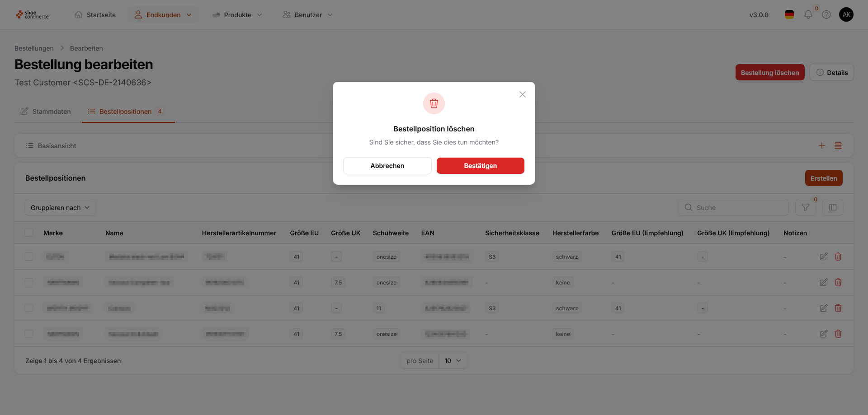Open the help question mark icon

click(x=826, y=14)
